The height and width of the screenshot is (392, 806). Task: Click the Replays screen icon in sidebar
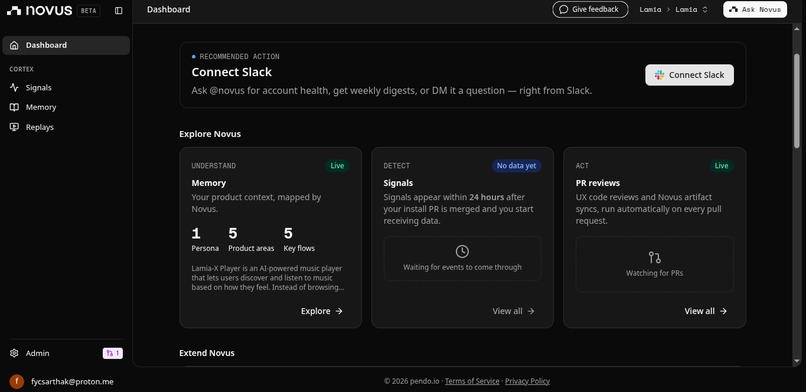14,127
